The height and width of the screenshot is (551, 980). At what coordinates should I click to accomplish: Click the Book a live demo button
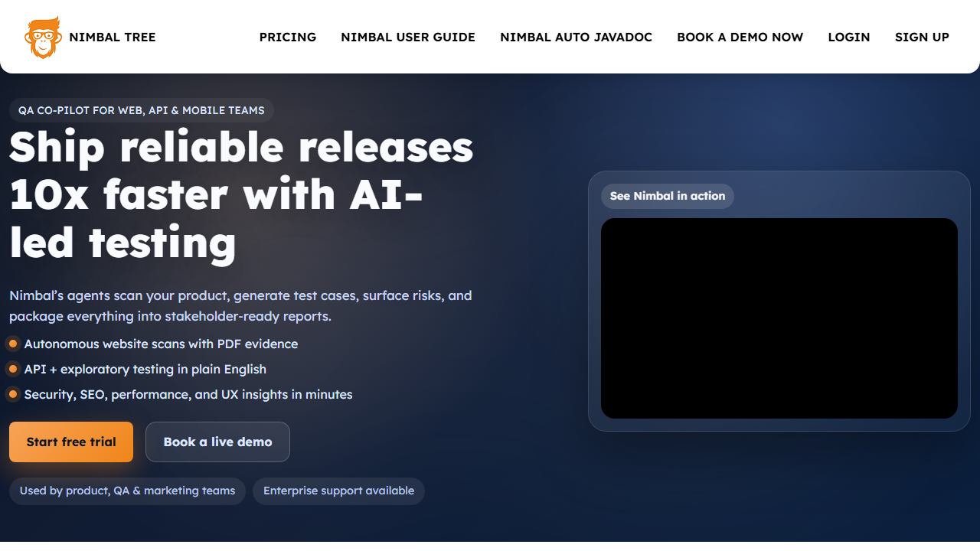[217, 442]
